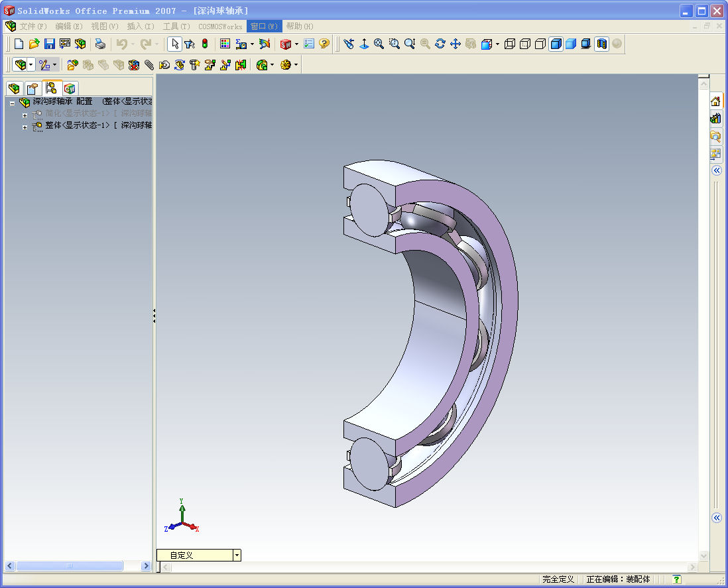Switch to the FeatureManager design tree tab
728x588 pixels.
pos(14,88)
